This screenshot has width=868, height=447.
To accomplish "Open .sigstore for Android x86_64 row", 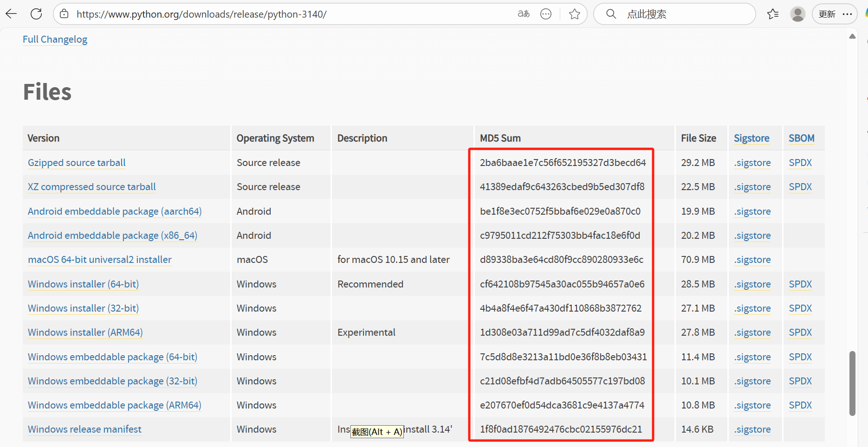I will tap(752, 236).
